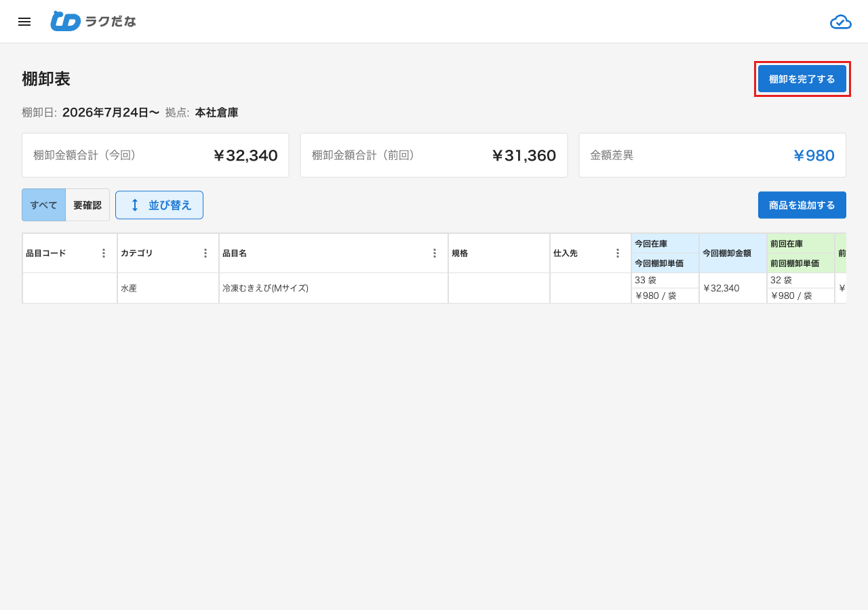Click the 棚卸金額合計（前回） summary card
This screenshot has height=610, width=868.
tap(434, 155)
